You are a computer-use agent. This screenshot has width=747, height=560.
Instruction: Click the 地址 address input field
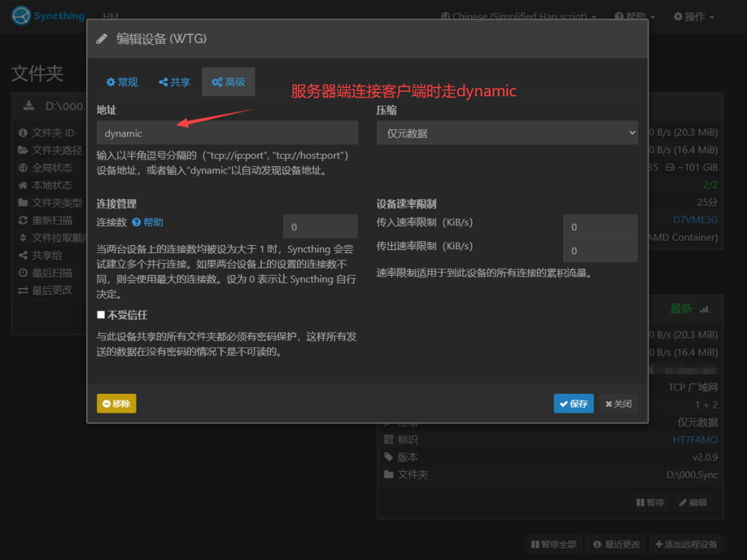click(227, 133)
